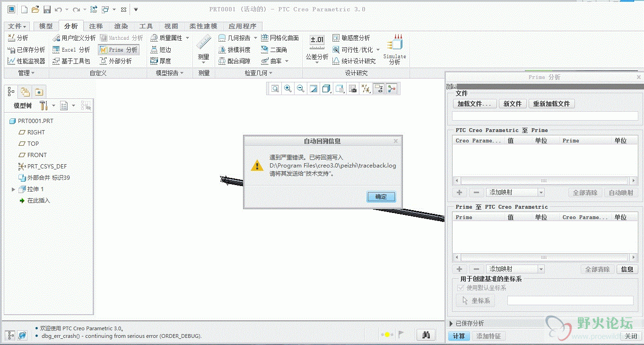The height and width of the screenshot is (345, 644).
Task: Toggle the Prime 分析 ribbon button
Action: 119,50
